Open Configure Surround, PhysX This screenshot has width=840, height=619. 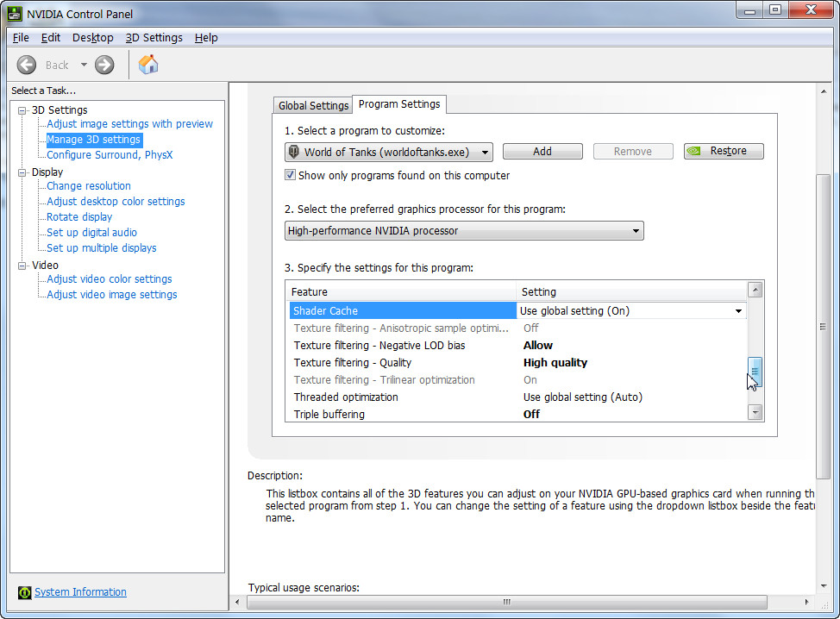(x=110, y=155)
